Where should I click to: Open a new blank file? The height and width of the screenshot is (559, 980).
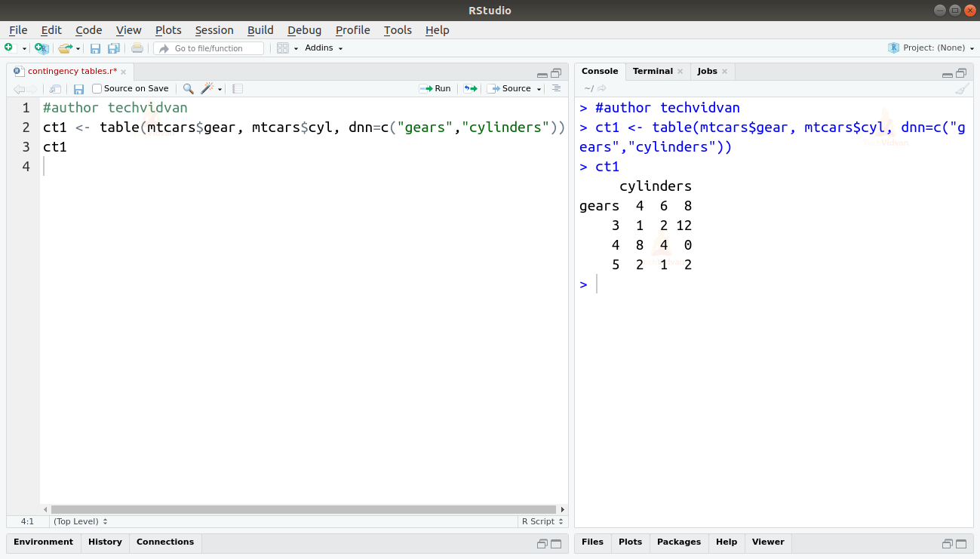8,48
